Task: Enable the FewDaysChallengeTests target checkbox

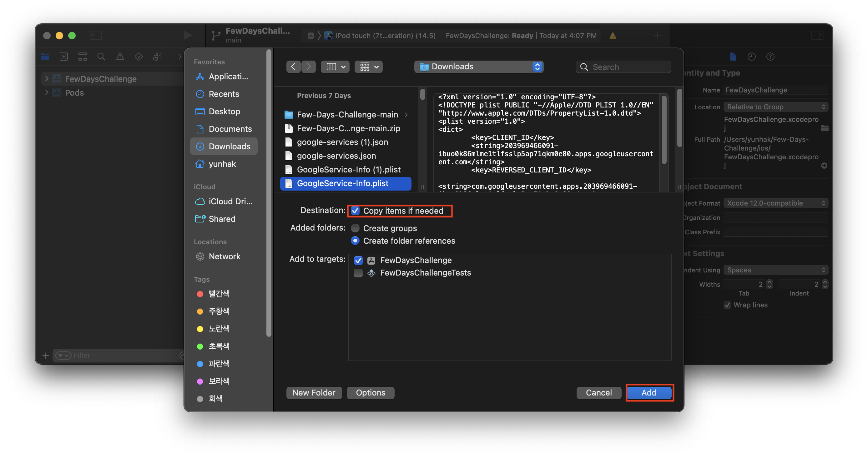Action: point(358,273)
